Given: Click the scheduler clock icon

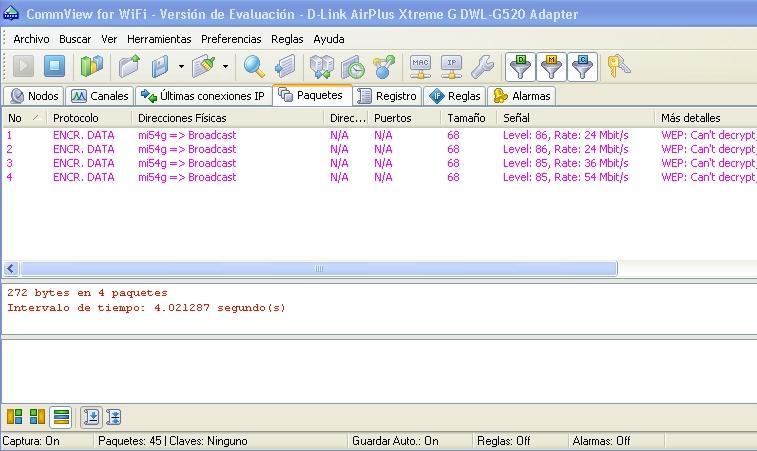Looking at the screenshot, I should [352, 66].
